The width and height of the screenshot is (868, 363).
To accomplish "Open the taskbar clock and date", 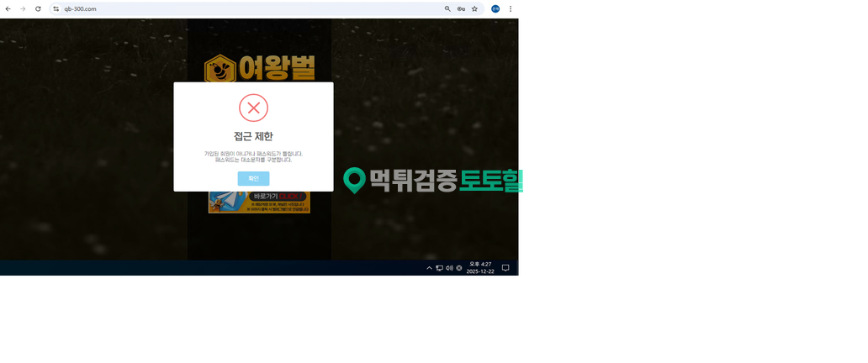I will click(479, 268).
